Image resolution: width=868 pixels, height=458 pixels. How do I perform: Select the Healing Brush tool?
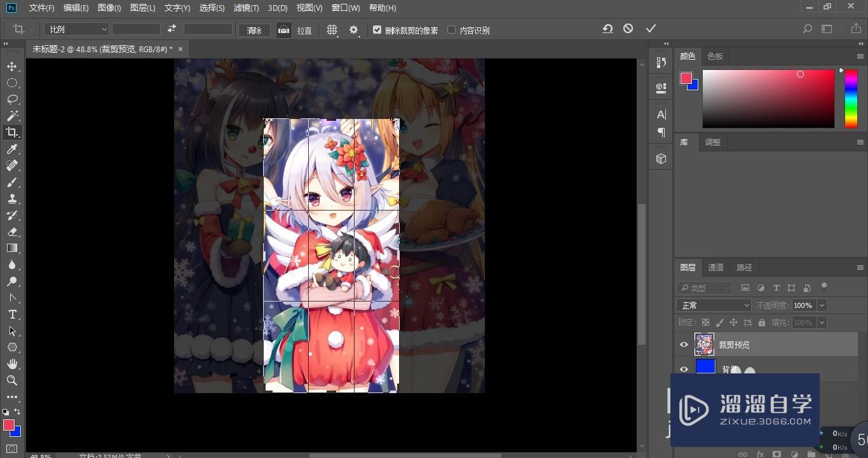(x=12, y=165)
